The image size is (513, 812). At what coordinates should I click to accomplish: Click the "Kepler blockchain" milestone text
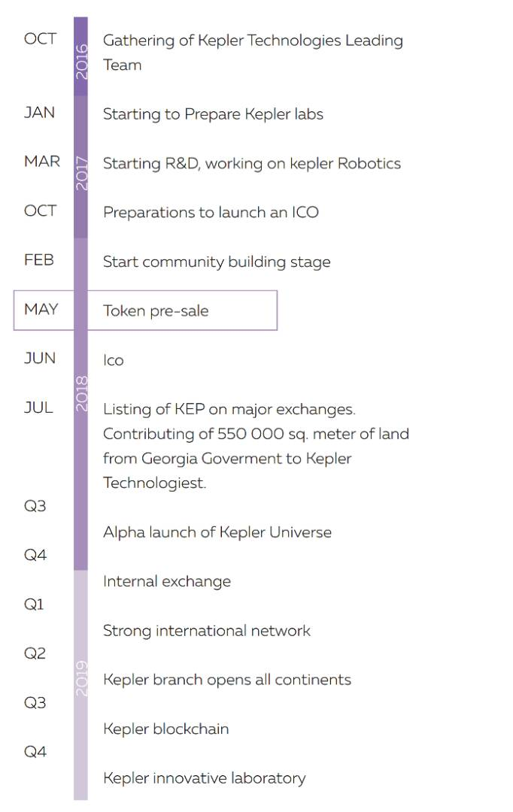click(165, 729)
